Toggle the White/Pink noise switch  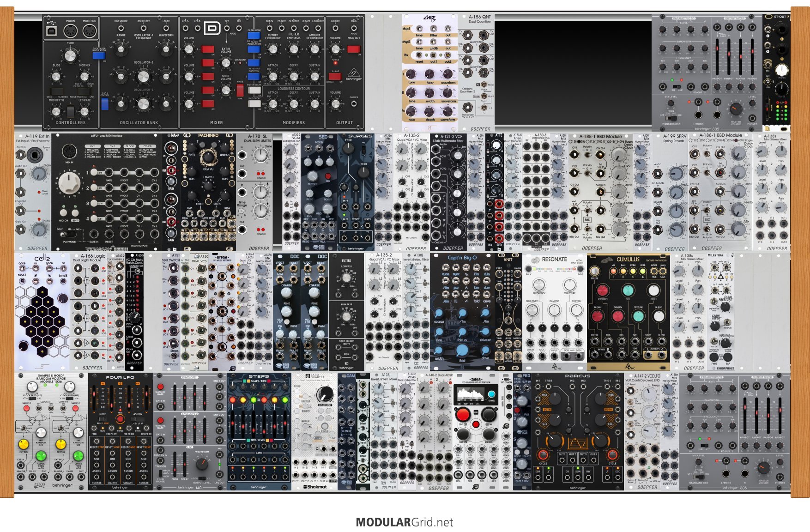pos(240,91)
